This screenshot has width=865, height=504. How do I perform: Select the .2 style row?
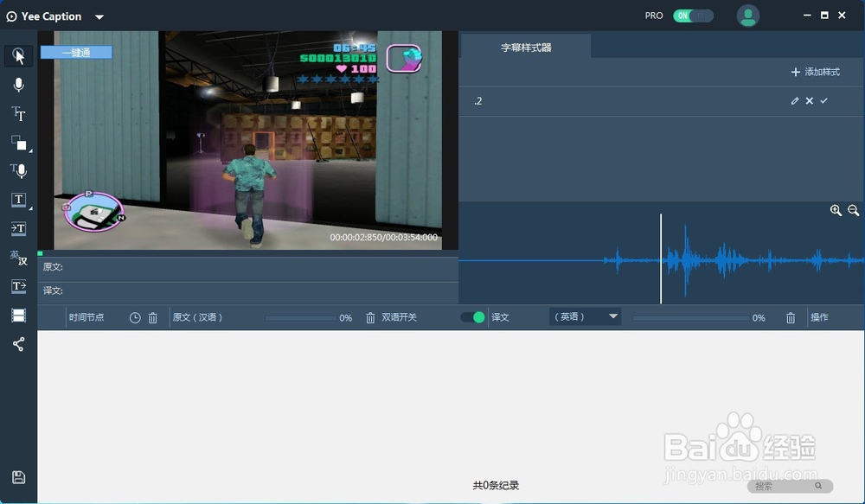[x=662, y=101]
